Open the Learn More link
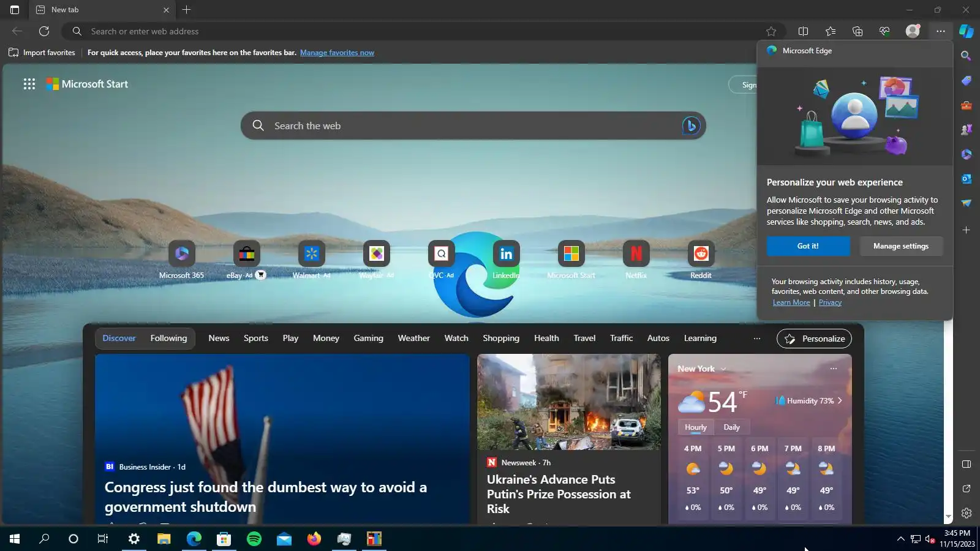980x551 pixels. (x=791, y=302)
